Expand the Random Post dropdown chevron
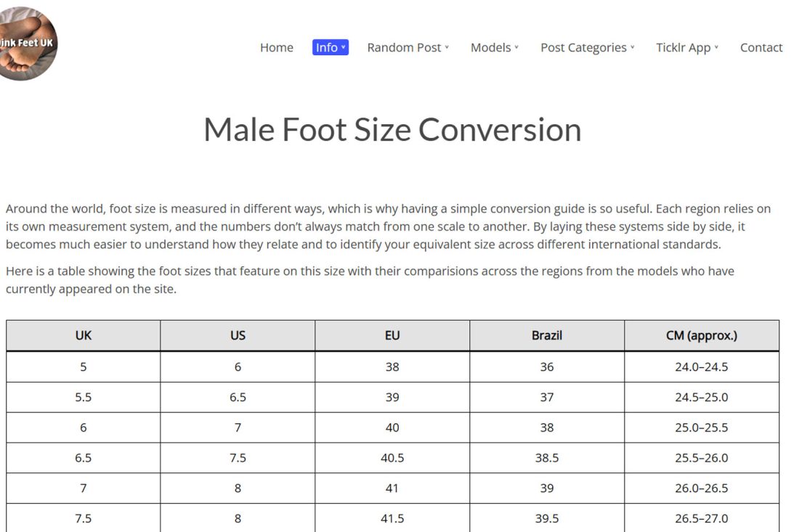799x532 pixels. [x=447, y=48]
